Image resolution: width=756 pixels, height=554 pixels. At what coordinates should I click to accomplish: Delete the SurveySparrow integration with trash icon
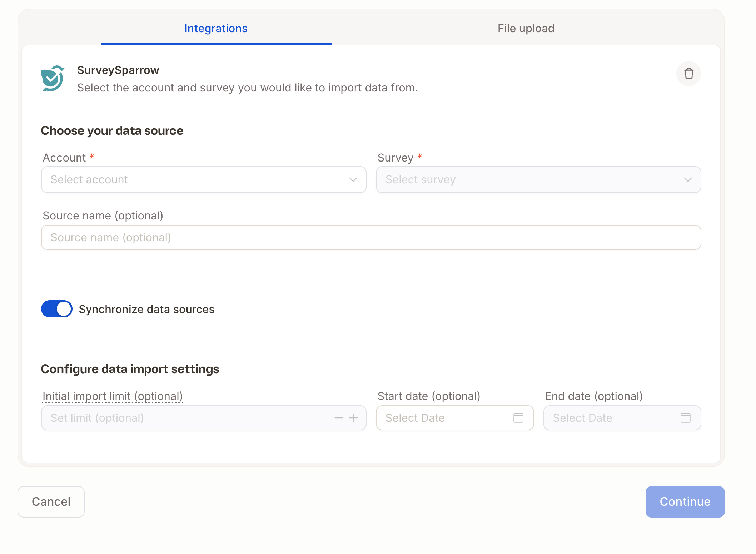coord(688,74)
